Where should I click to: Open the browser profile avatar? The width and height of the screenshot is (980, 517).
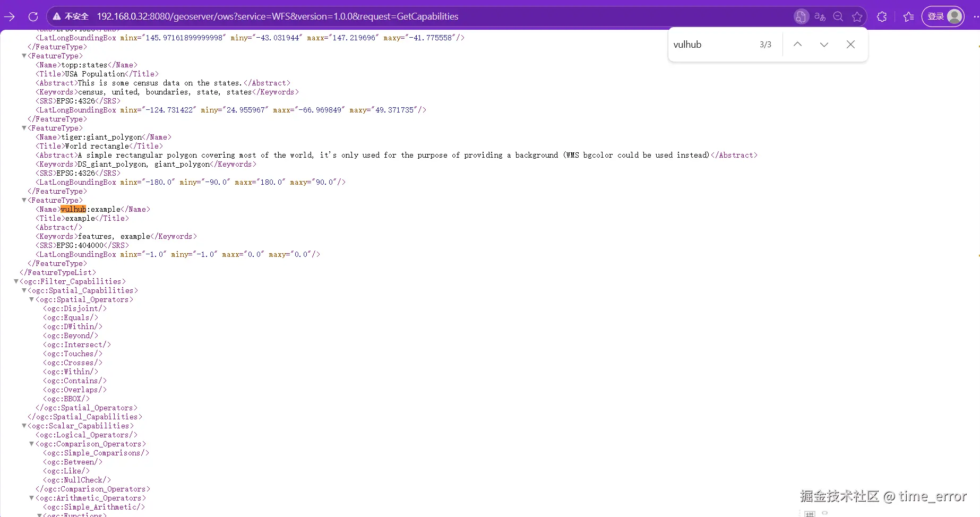click(x=954, y=16)
